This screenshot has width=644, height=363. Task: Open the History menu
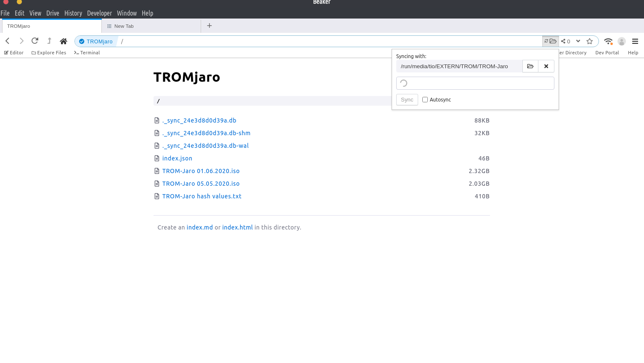click(x=73, y=13)
